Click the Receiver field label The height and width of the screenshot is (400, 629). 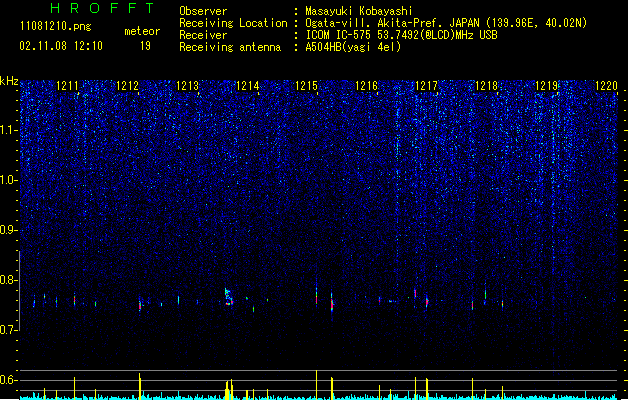203,35
